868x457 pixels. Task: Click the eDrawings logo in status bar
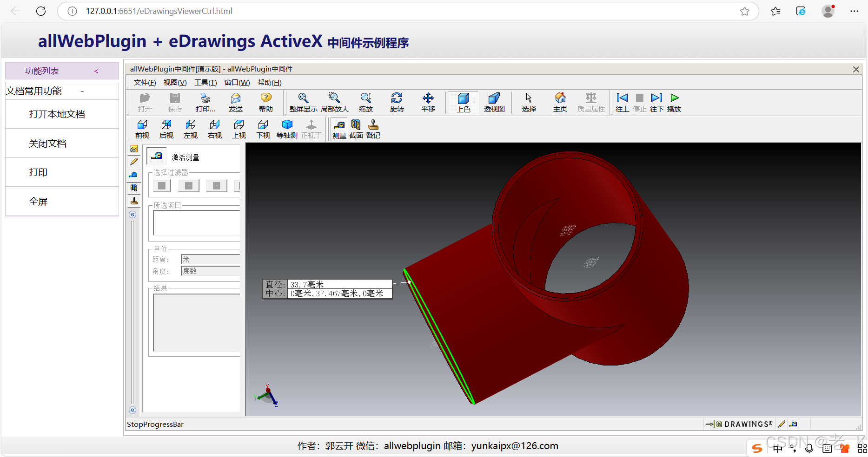(x=739, y=424)
